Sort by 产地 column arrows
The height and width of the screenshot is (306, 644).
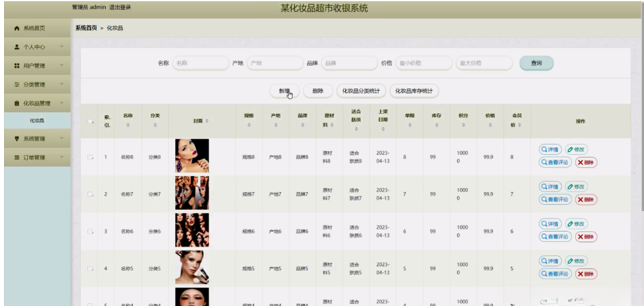point(276,125)
